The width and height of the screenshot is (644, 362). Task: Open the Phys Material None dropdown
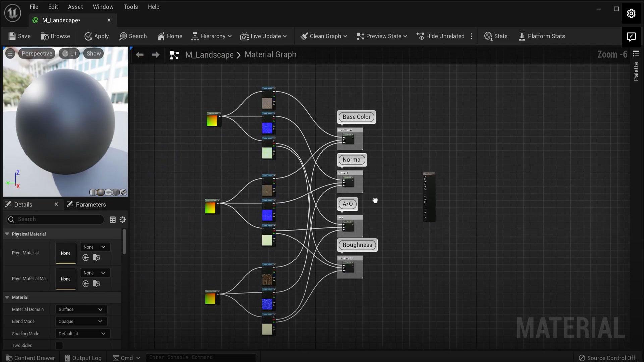(95, 247)
